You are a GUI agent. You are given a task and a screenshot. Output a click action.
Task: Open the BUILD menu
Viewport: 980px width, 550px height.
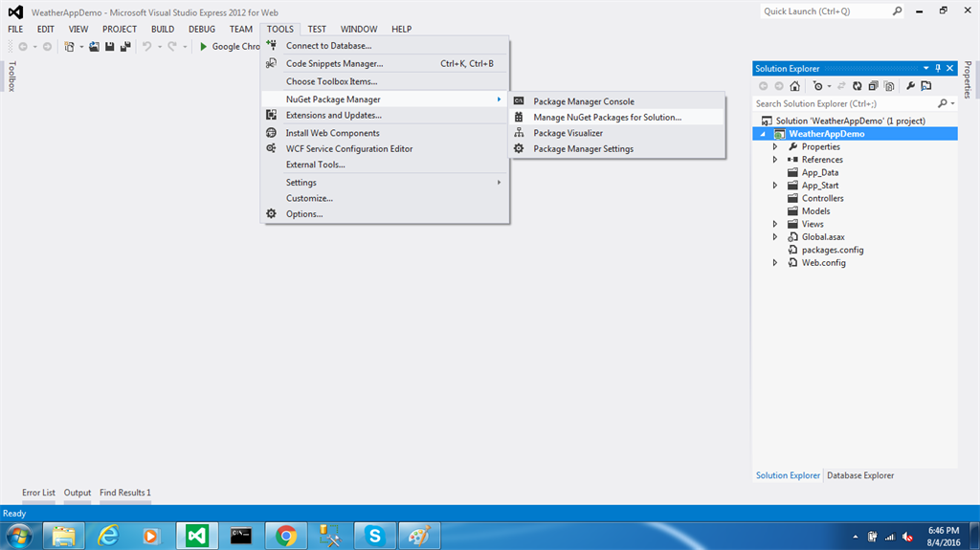click(x=163, y=30)
